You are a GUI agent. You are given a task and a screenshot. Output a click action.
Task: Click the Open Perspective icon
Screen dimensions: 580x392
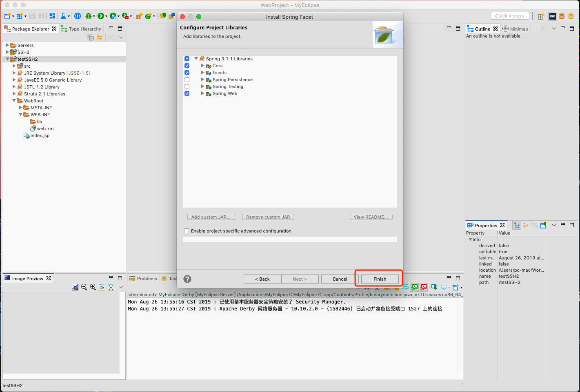[541, 16]
